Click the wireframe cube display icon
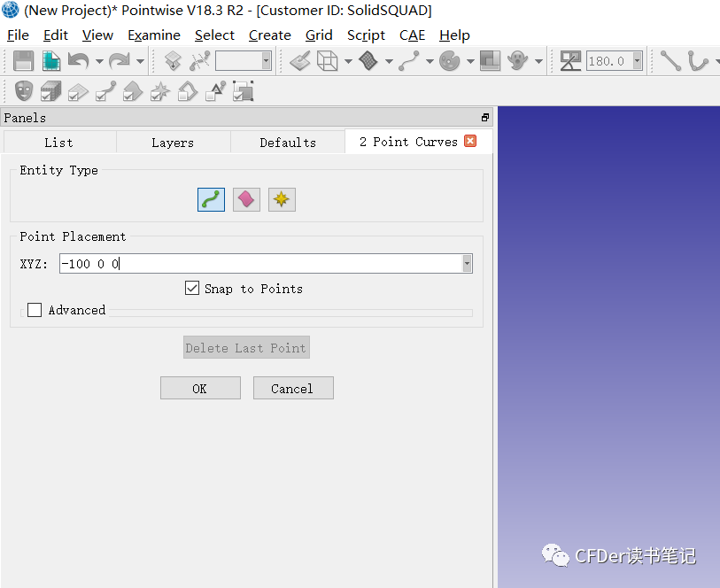Screen dimensions: 720x588 [x=328, y=61]
